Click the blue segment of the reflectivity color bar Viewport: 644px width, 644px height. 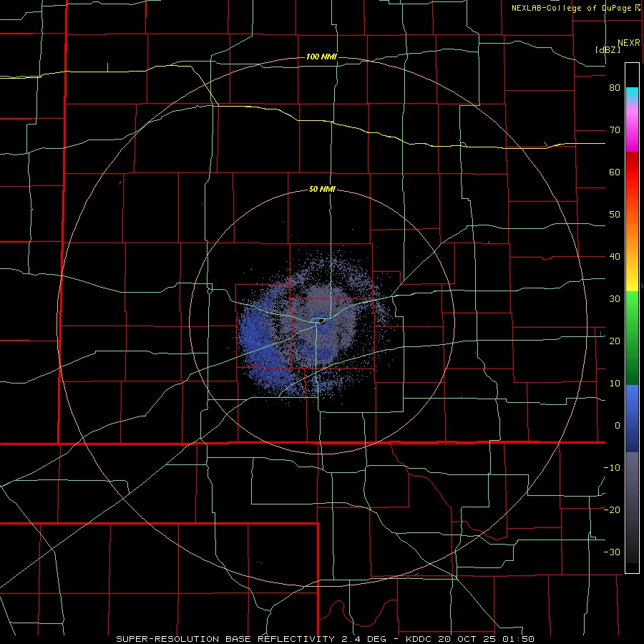[632, 418]
